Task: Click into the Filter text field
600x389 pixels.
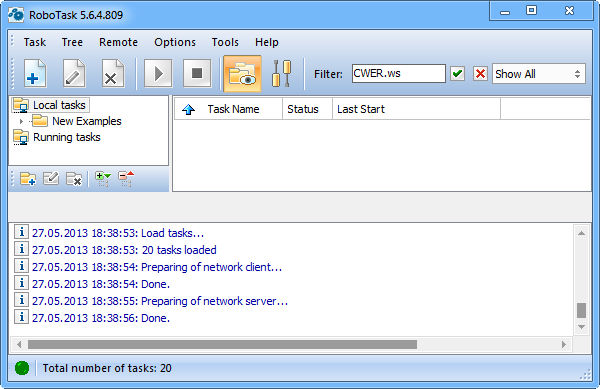Action: (x=399, y=73)
